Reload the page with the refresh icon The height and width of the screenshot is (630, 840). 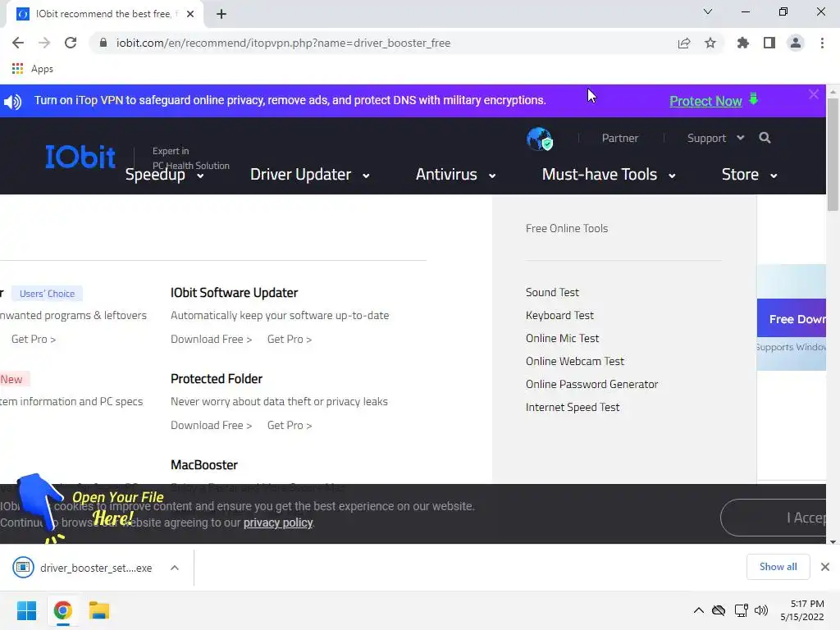coord(71,43)
